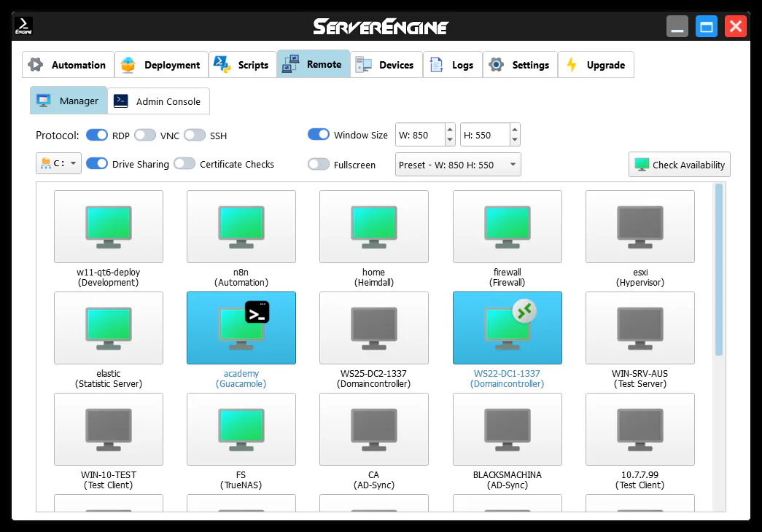Click the offline esxi Hypervisor icon

[x=639, y=227]
